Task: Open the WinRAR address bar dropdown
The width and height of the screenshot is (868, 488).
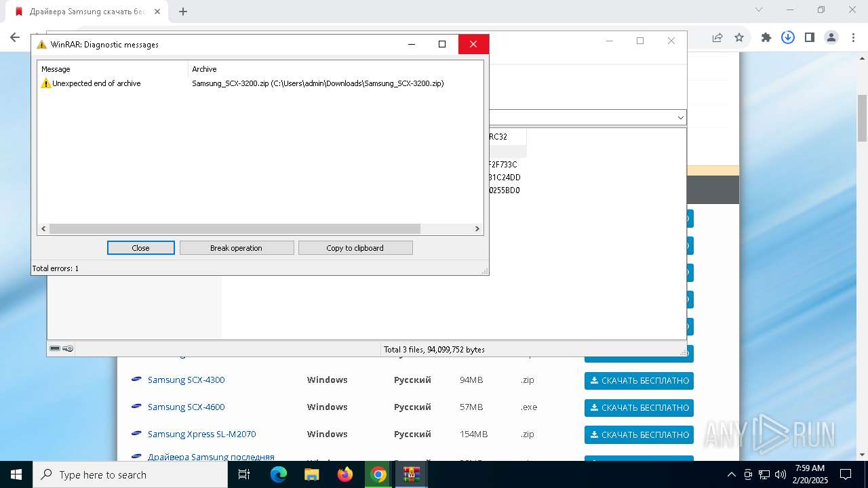Action: [681, 117]
